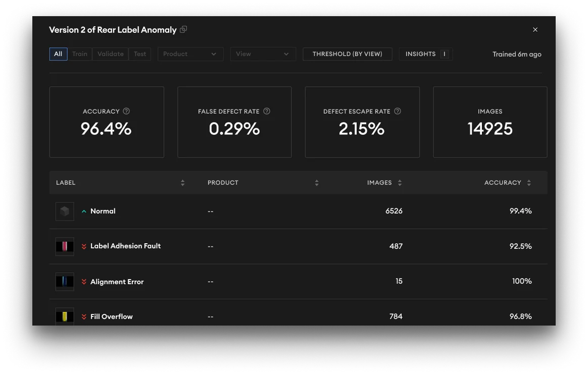
Task: Expand the Label Adhesion Fault row
Action: (x=84, y=246)
